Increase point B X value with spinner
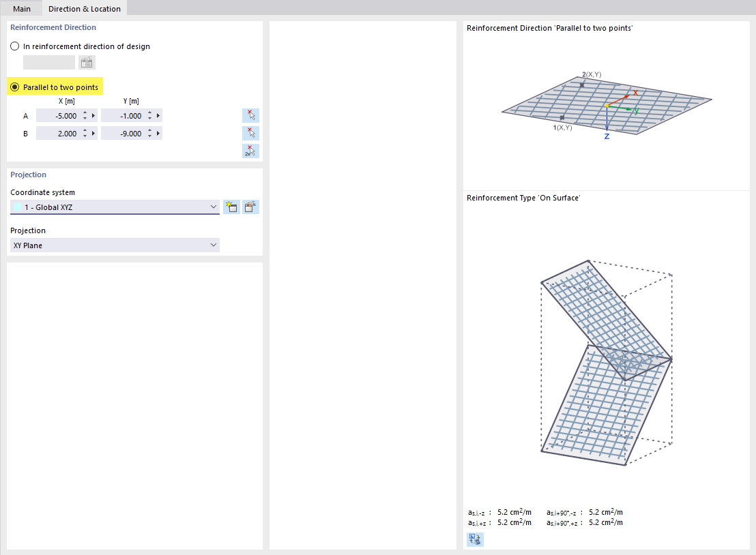The height and width of the screenshot is (555, 756). [x=85, y=131]
